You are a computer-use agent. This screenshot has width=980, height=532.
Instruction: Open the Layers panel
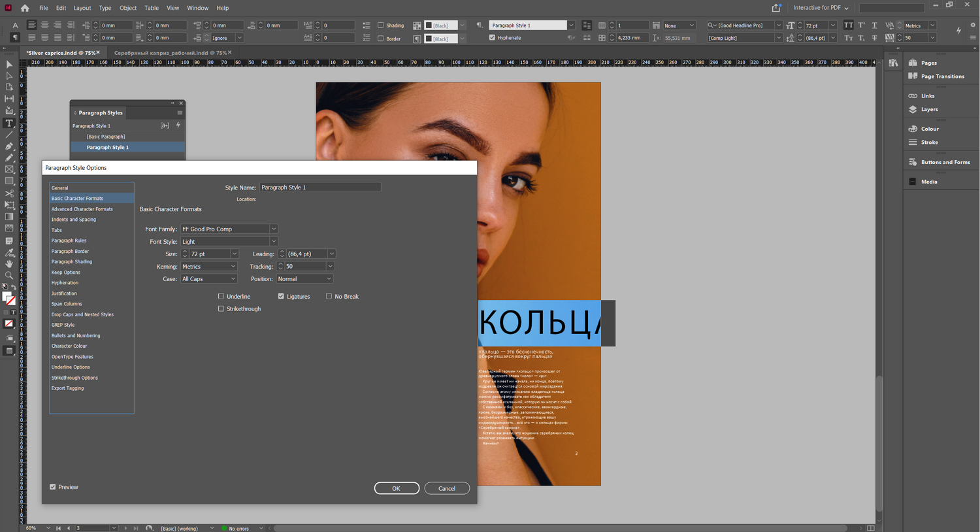[x=929, y=109]
